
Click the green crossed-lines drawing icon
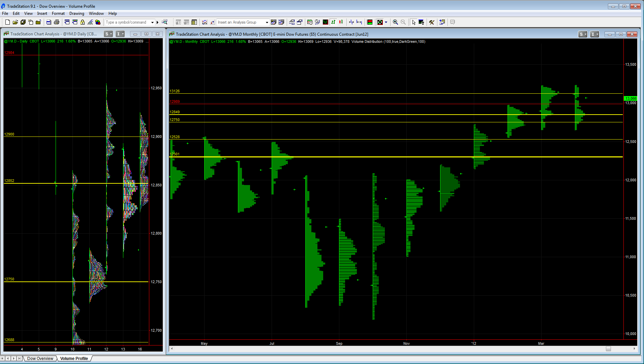click(380, 22)
